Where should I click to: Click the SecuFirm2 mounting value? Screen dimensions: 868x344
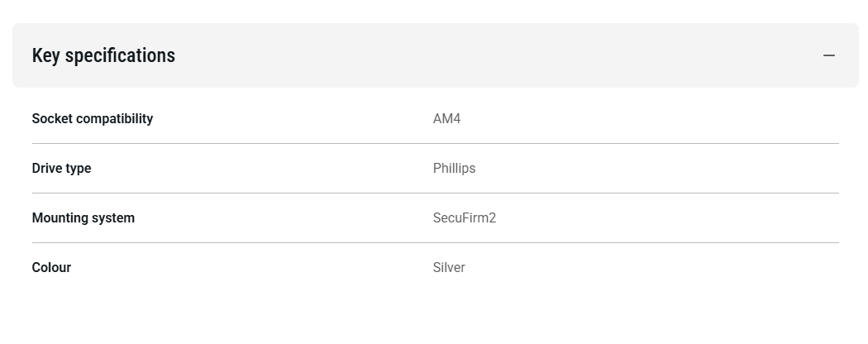[x=464, y=217]
